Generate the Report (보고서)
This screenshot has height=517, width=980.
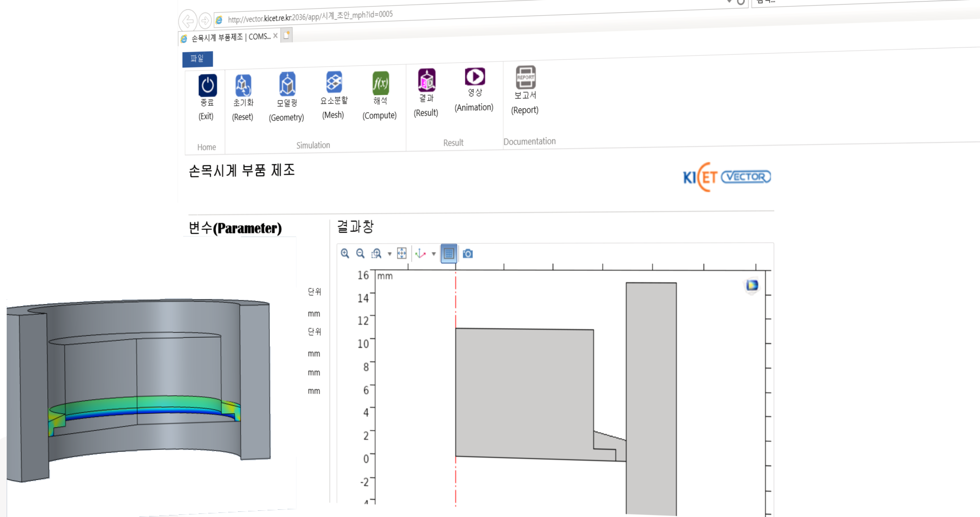click(x=525, y=77)
